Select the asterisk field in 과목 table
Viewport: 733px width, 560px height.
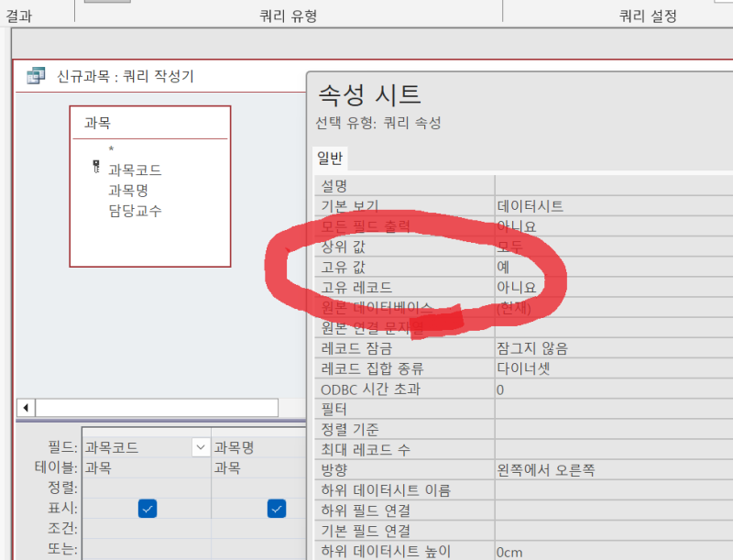[111, 149]
